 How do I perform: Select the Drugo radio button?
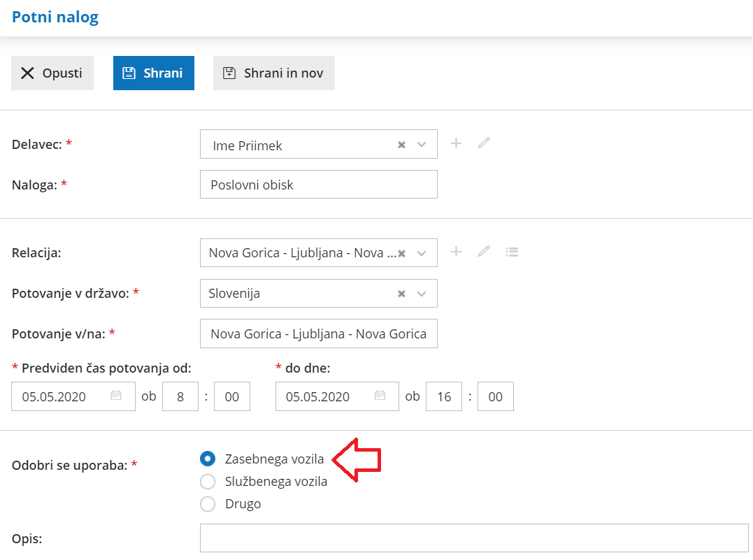[207, 504]
